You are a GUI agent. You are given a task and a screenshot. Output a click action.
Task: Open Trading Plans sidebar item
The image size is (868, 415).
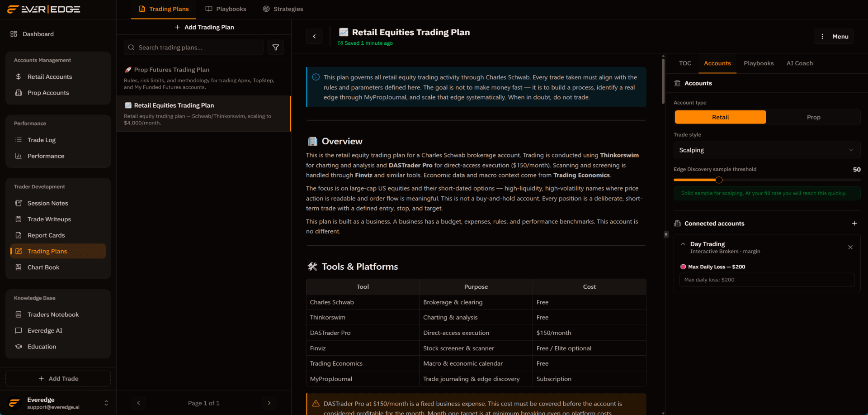(x=58, y=251)
